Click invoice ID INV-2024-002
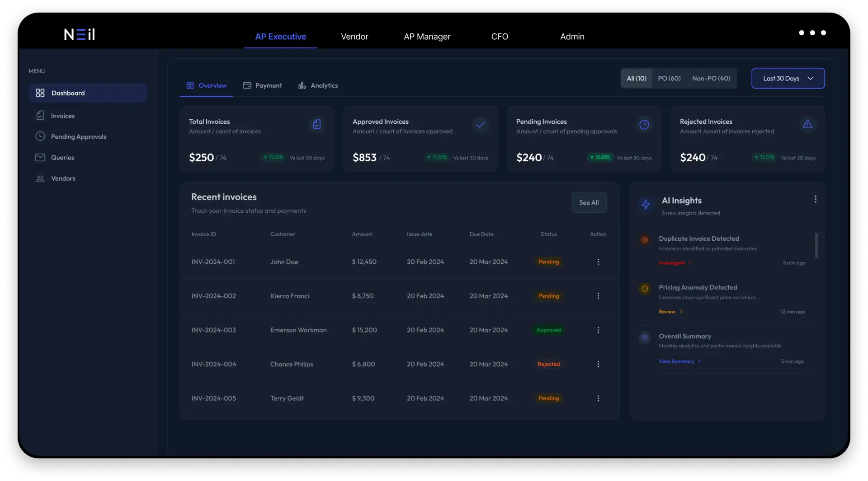The width and height of the screenshot is (868, 481). click(x=213, y=296)
